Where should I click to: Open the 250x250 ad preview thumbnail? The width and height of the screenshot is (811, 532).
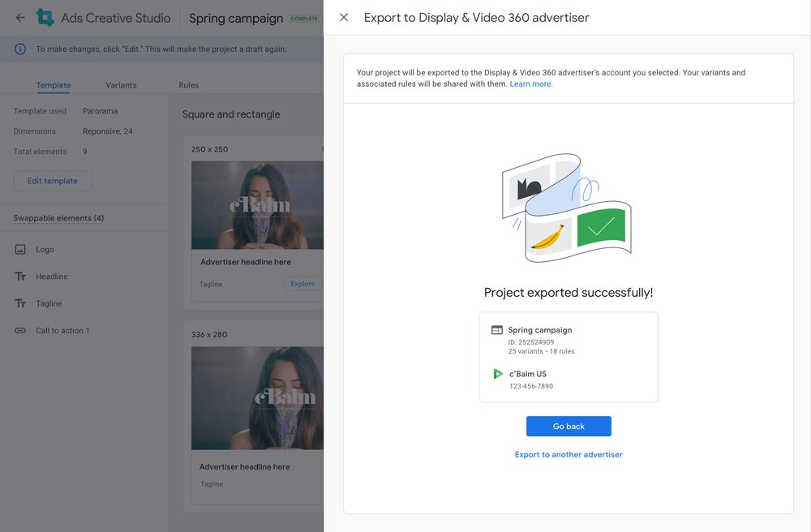tap(258, 205)
